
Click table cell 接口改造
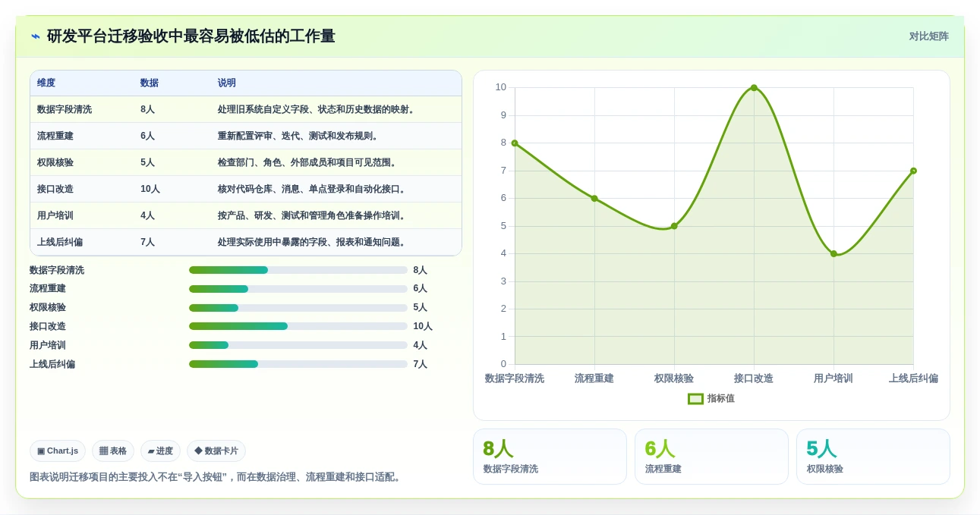[55, 189]
